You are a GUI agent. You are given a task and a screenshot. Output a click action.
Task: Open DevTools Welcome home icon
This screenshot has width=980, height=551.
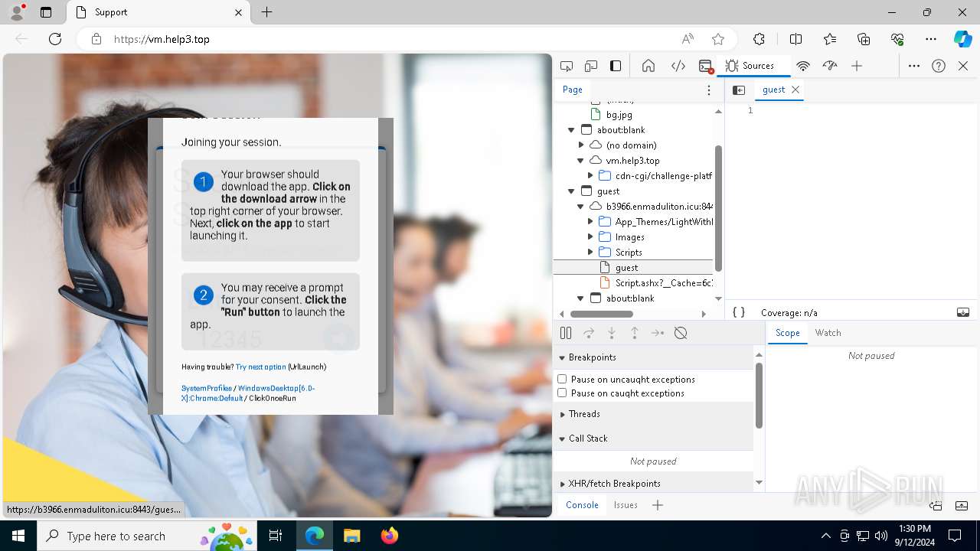pos(648,66)
